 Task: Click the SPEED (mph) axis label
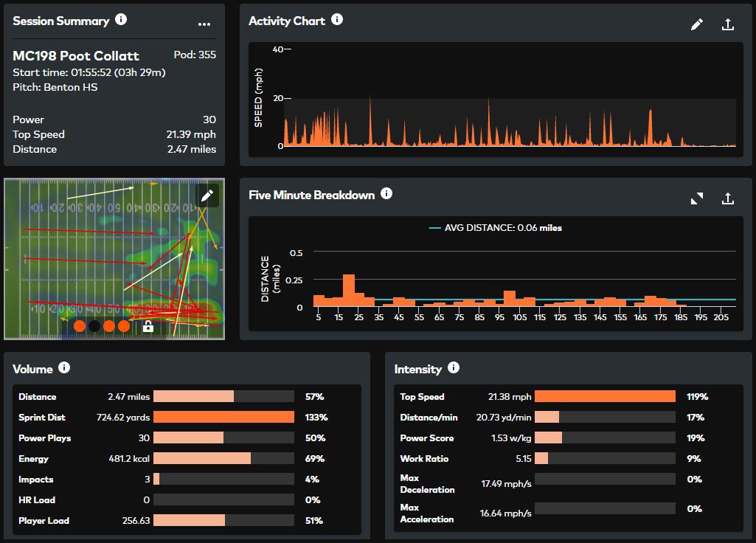[258, 98]
